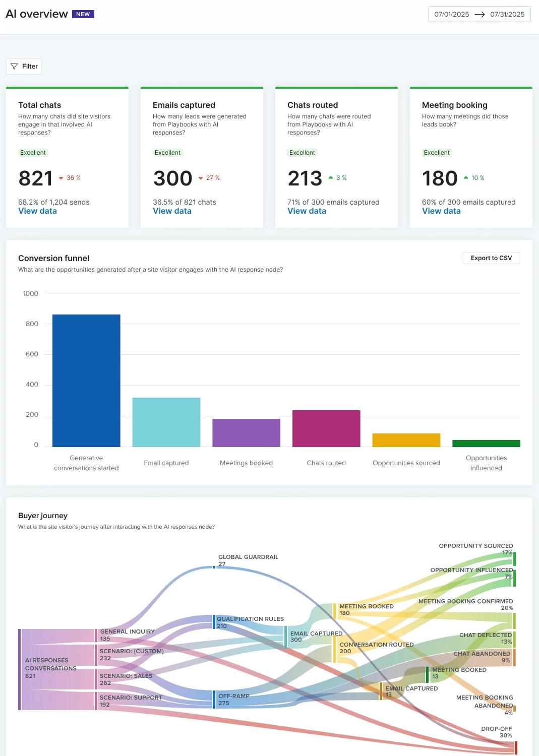This screenshot has width=539, height=756.
Task: Select the OPPORTUNITY SOURCED 17% outcome
Action: (x=514, y=559)
